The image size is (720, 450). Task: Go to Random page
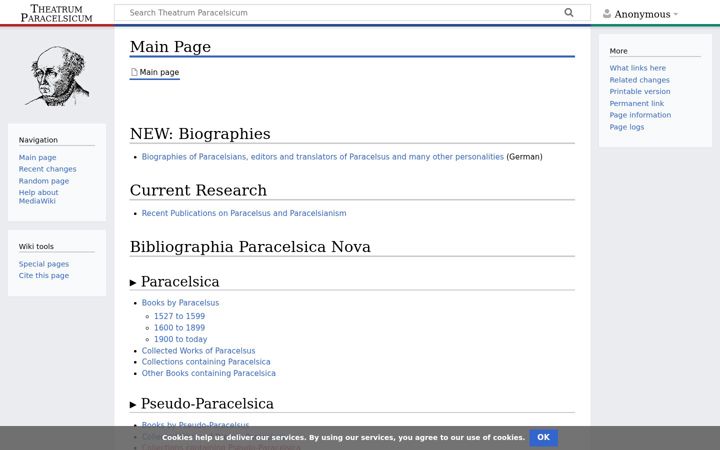(x=44, y=181)
